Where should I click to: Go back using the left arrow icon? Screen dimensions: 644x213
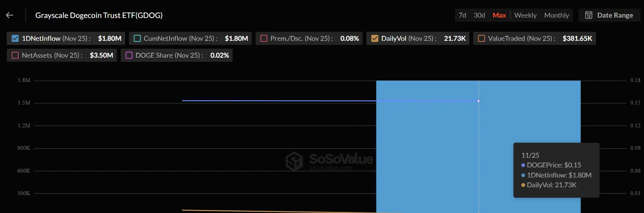(x=10, y=15)
